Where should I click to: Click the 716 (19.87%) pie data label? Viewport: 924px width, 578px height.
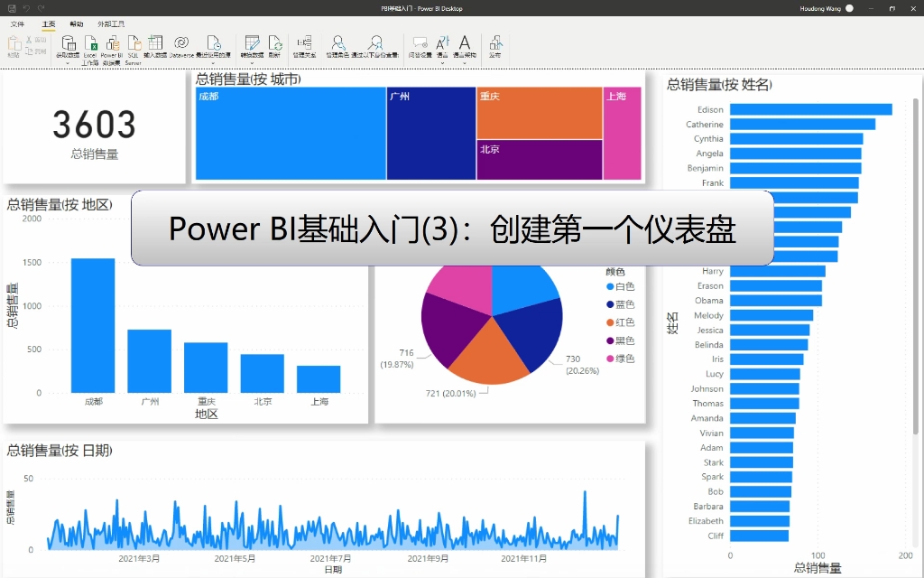(397, 359)
